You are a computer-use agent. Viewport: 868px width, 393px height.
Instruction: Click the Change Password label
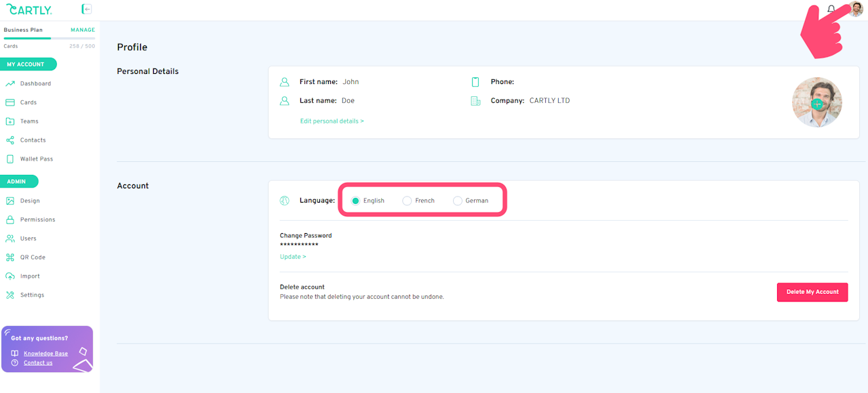[306, 236]
